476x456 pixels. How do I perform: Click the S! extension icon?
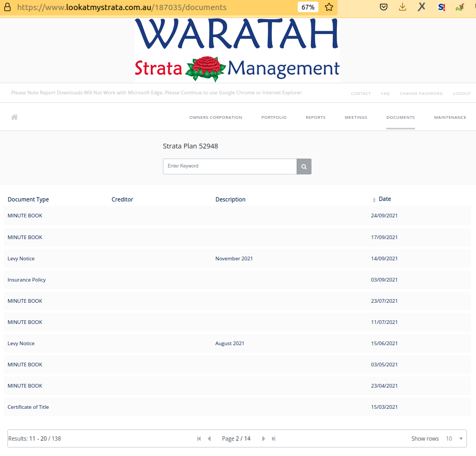point(442,7)
